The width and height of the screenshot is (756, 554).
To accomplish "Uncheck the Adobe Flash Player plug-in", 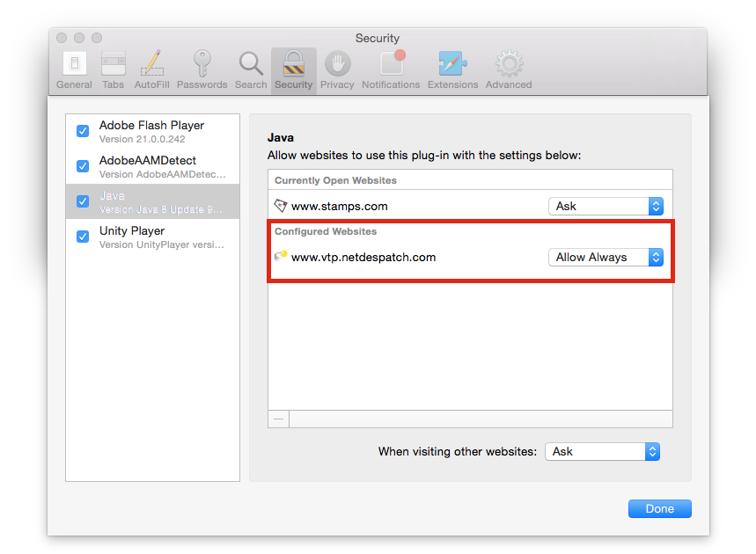I will coord(83,131).
